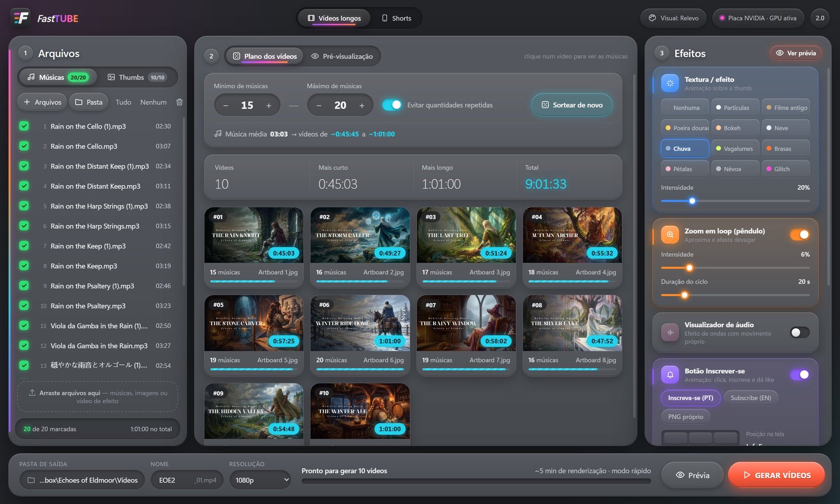Select the Vídeos longos tab
The image size is (840, 504).
[334, 18]
